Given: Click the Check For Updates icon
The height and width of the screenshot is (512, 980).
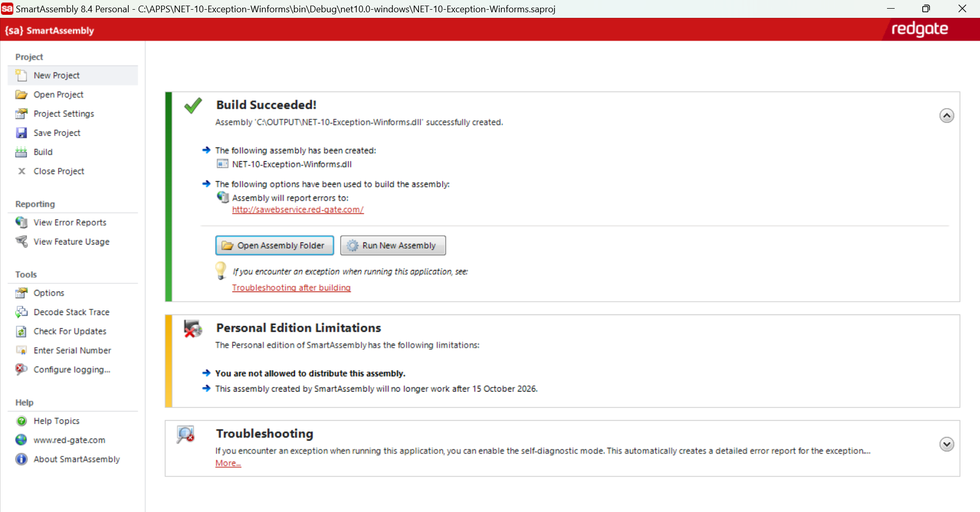Looking at the screenshot, I should (x=21, y=331).
